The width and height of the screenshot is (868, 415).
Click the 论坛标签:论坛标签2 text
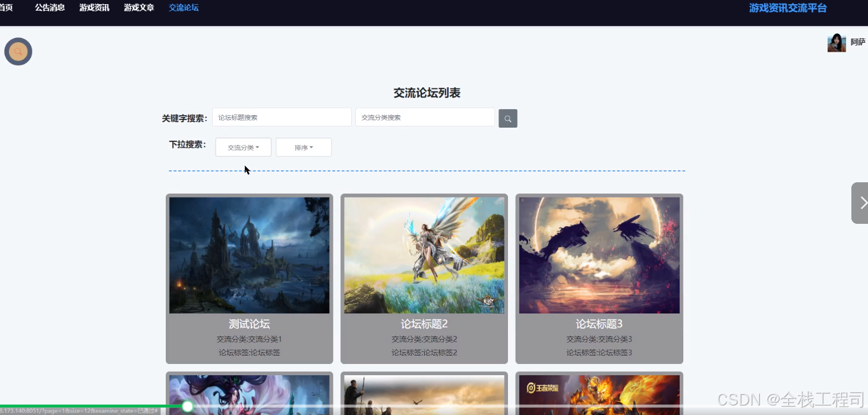[x=424, y=353]
